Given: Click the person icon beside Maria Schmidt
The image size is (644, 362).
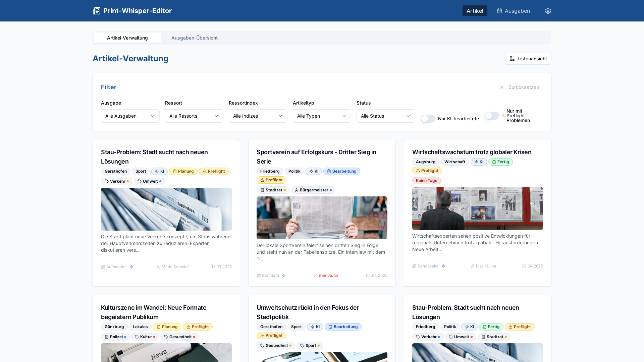Looking at the screenshot, I should coord(158,267).
